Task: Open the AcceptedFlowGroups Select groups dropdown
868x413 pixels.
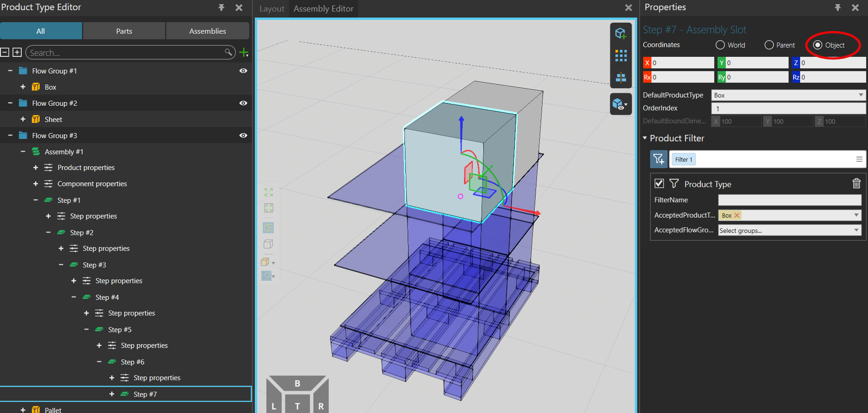Action: click(790, 230)
